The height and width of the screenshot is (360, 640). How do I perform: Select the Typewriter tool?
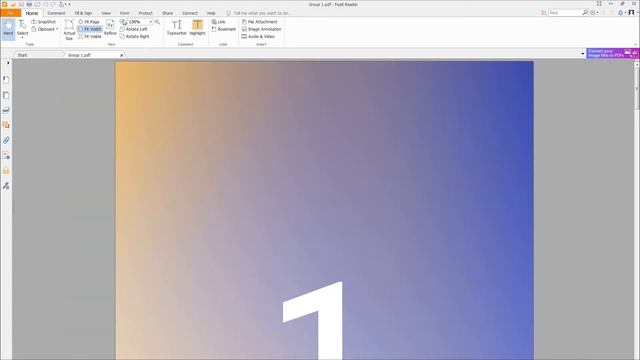click(x=177, y=28)
